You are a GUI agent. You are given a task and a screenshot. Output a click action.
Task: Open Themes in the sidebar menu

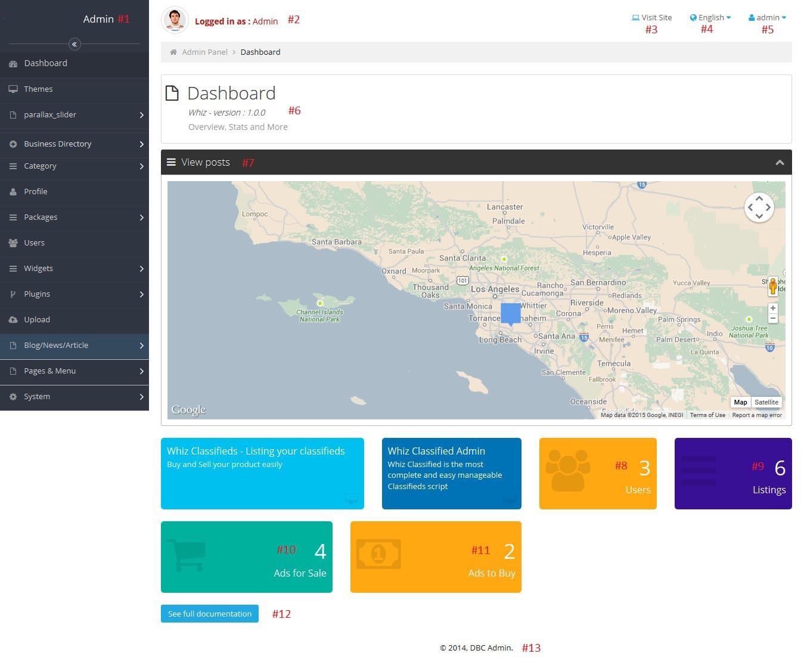point(74,89)
